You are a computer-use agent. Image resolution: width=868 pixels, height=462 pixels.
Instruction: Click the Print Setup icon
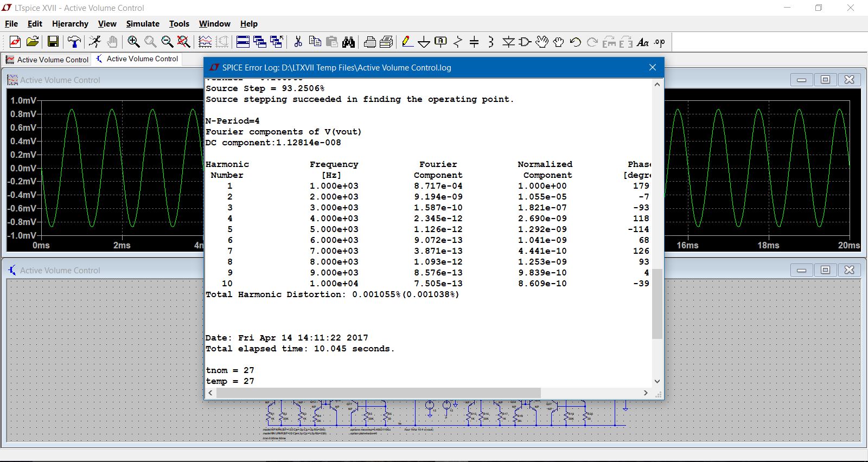point(370,42)
